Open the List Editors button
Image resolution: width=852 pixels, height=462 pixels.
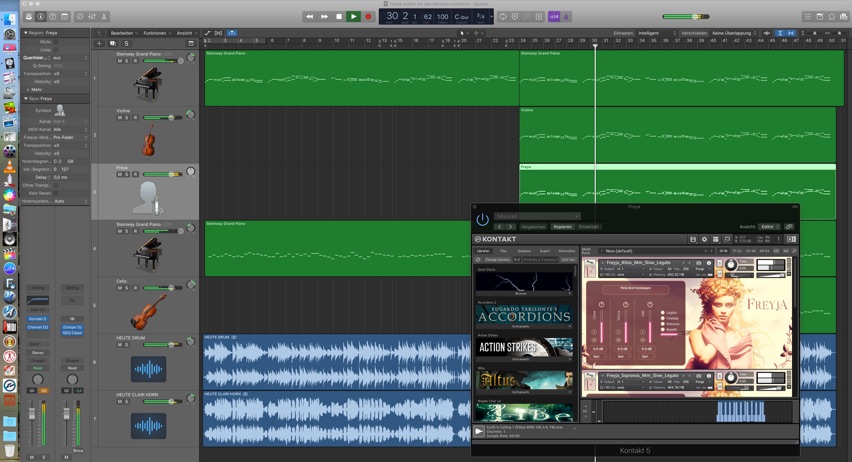click(x=807, y=17)
